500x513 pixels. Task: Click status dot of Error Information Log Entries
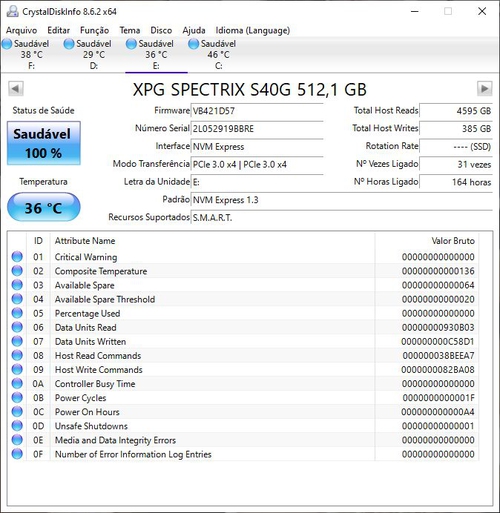(x=17, y=454)
